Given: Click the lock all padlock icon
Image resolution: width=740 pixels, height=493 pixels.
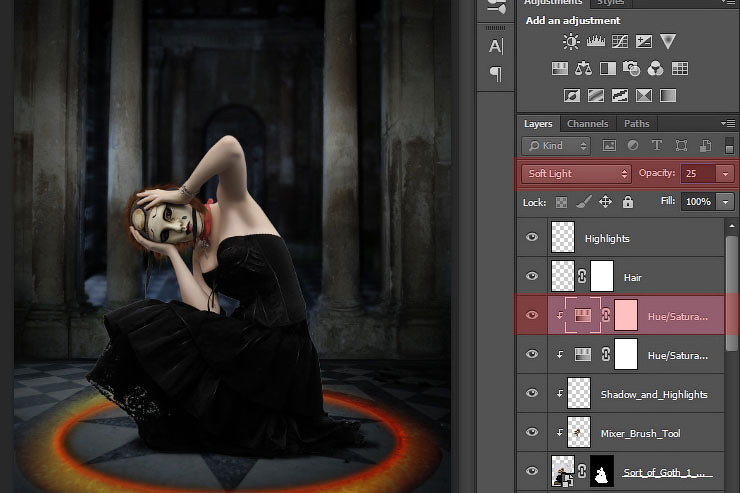Looking at the screenshot, I should 627,202.
